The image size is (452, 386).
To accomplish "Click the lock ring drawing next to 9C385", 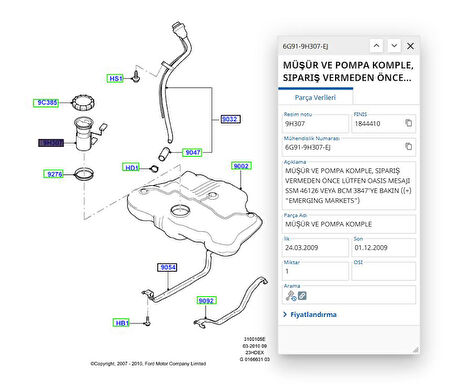I will point(83,103).
